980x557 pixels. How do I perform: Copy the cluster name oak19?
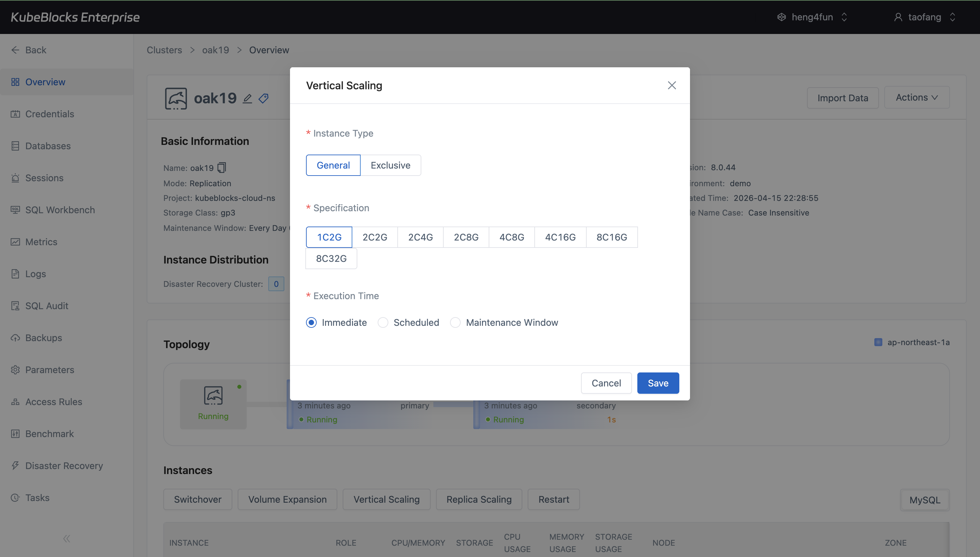click(x=222, y=168)
